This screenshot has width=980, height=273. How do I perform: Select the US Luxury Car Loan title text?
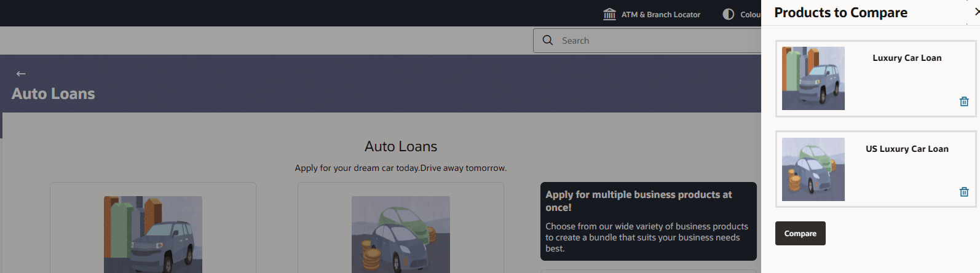tap(907, 149)
